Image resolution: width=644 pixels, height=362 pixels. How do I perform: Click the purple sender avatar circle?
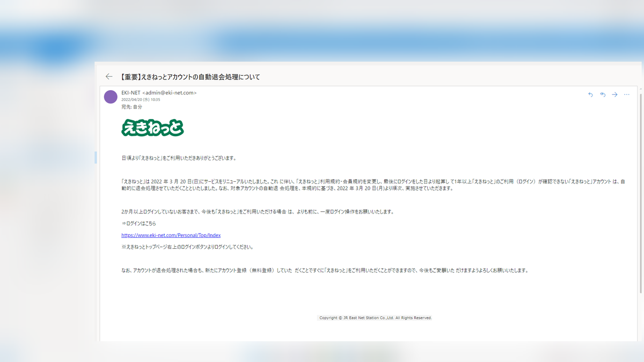point(111,97)
